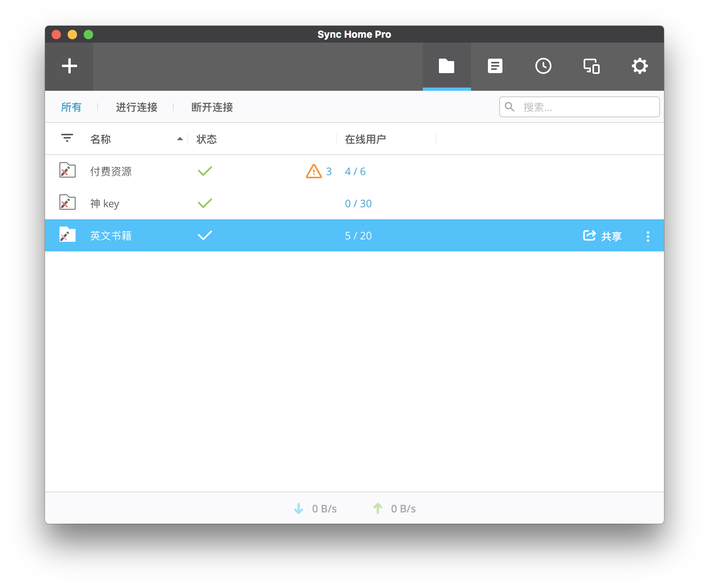Open the History clock icon
This screenshot has height=588, width=709.
(x=543, y=66)
